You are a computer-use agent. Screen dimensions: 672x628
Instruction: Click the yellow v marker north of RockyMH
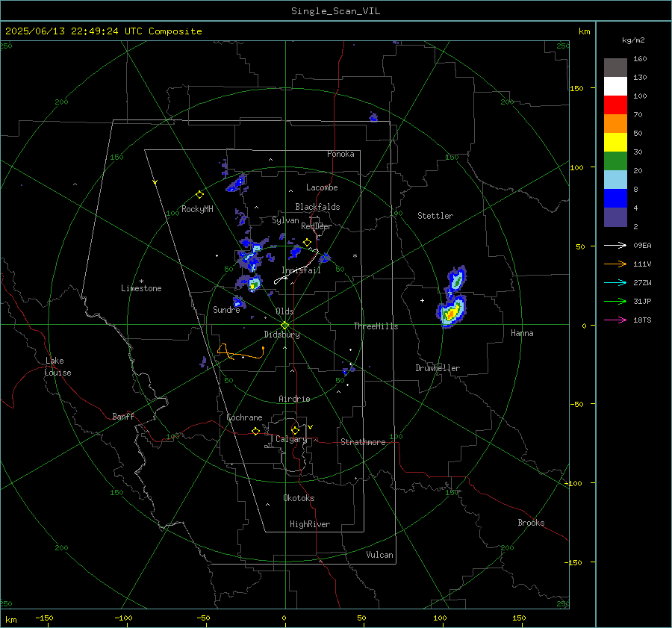click(155, 182)
